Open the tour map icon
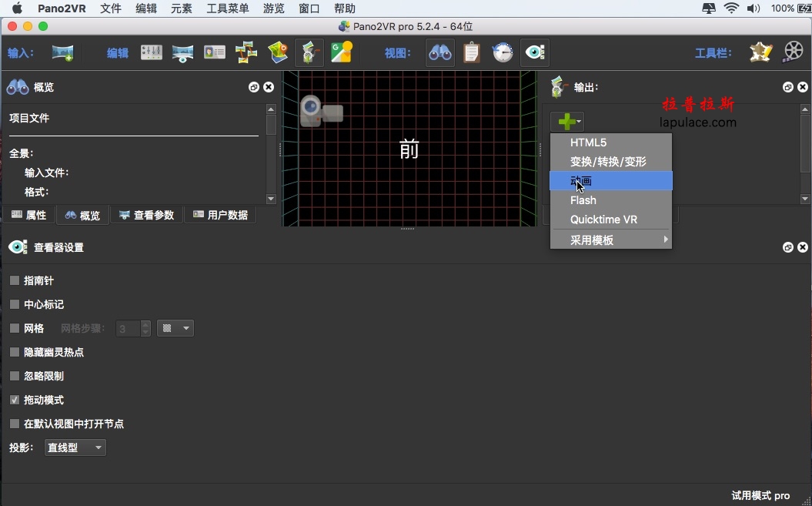The image size is (812, 506). tap(278, 53)
